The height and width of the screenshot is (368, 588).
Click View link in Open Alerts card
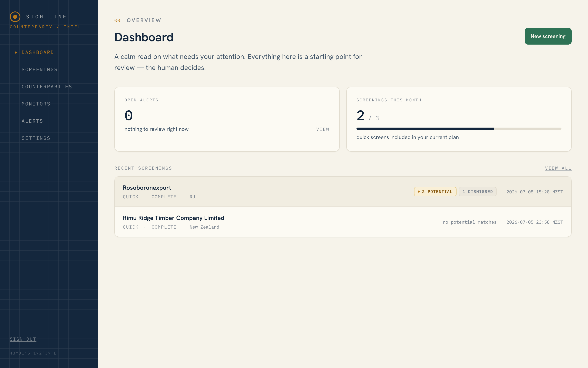pyautogui.click(x=323, y=129)
